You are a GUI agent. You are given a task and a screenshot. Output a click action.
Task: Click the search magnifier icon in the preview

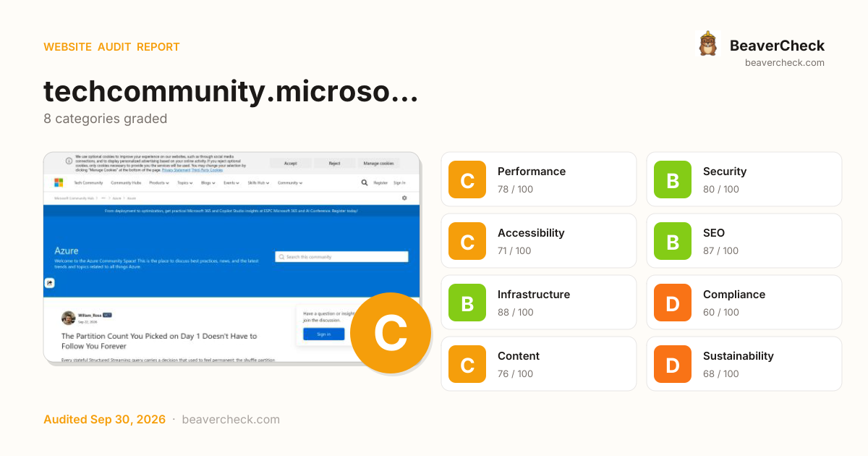(365, 183)
